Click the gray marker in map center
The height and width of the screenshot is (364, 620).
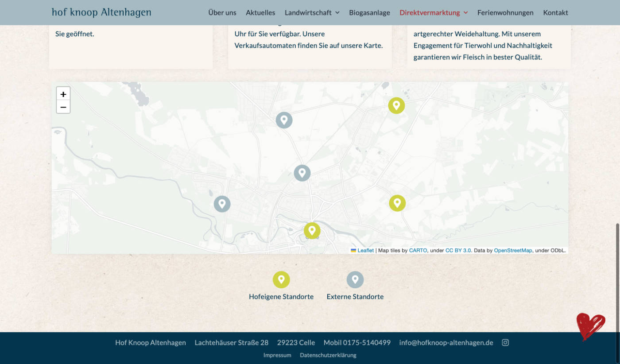tap(302, 173)
